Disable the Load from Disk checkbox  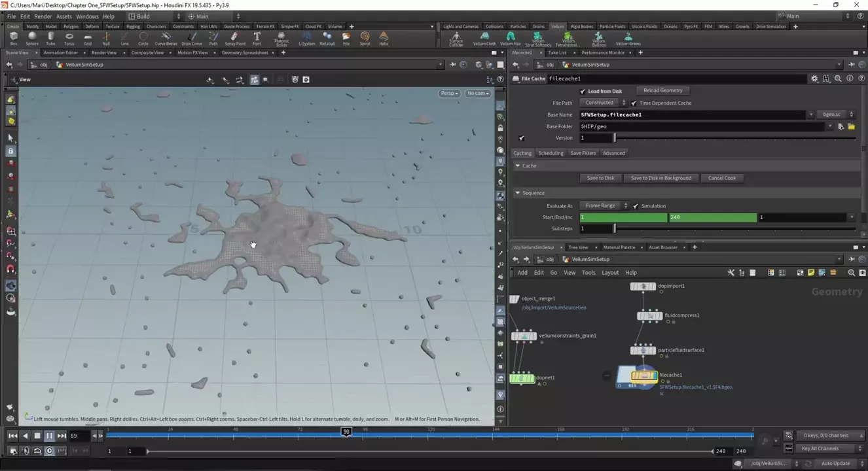click(583, 92)
